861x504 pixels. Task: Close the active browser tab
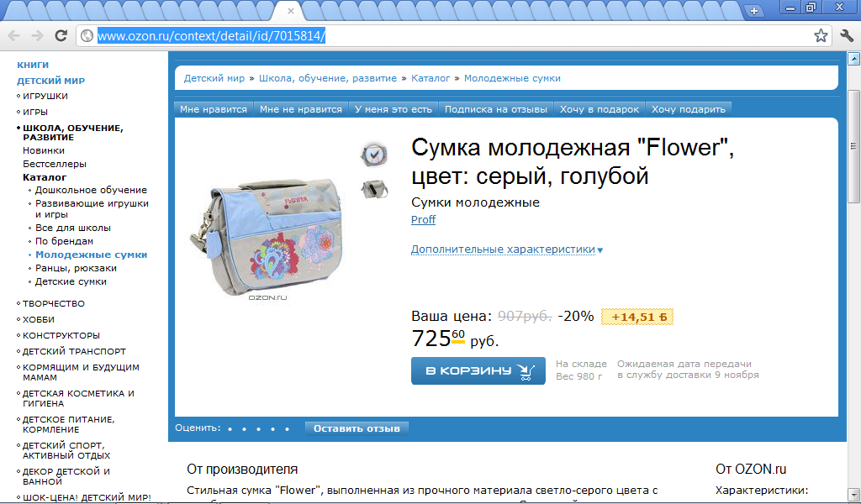(290, 10)
